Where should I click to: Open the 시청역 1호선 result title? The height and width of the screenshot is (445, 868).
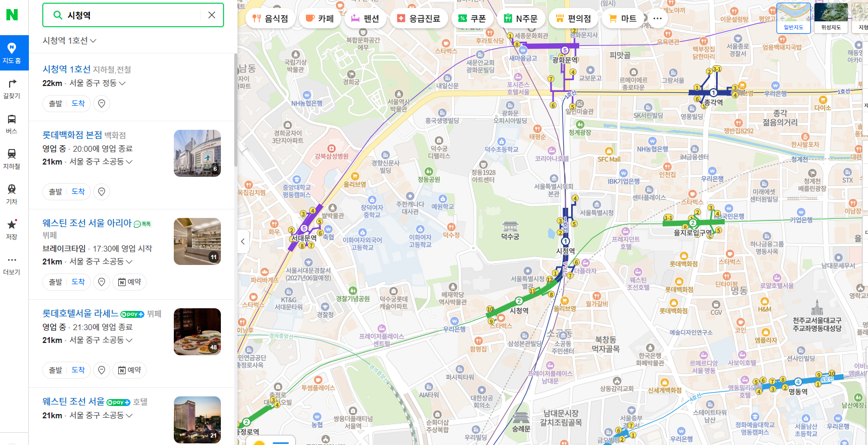coord(66,69)
